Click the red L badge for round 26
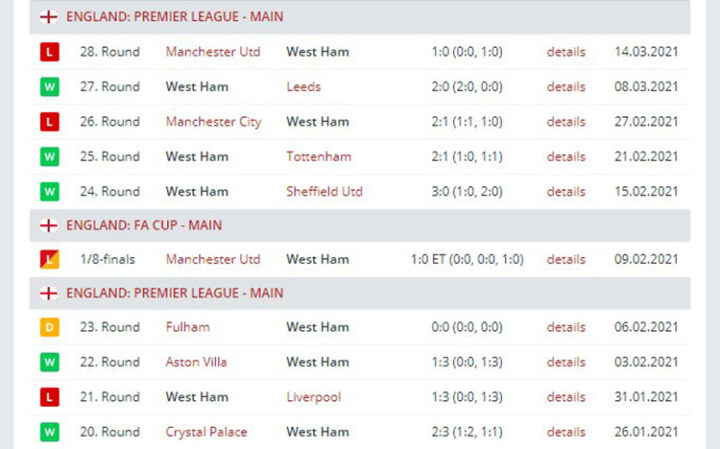Screen dimensions: 720x449 pos(49,122)
